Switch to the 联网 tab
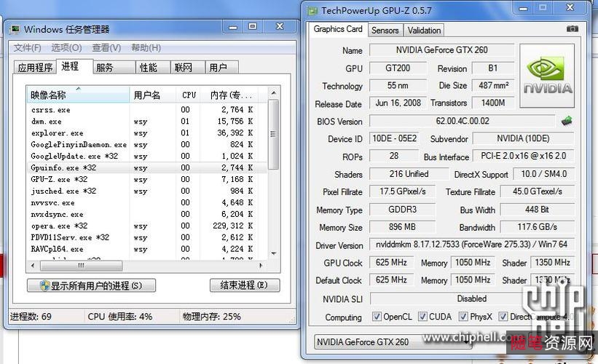598x364 pixels. pos(188,68)
